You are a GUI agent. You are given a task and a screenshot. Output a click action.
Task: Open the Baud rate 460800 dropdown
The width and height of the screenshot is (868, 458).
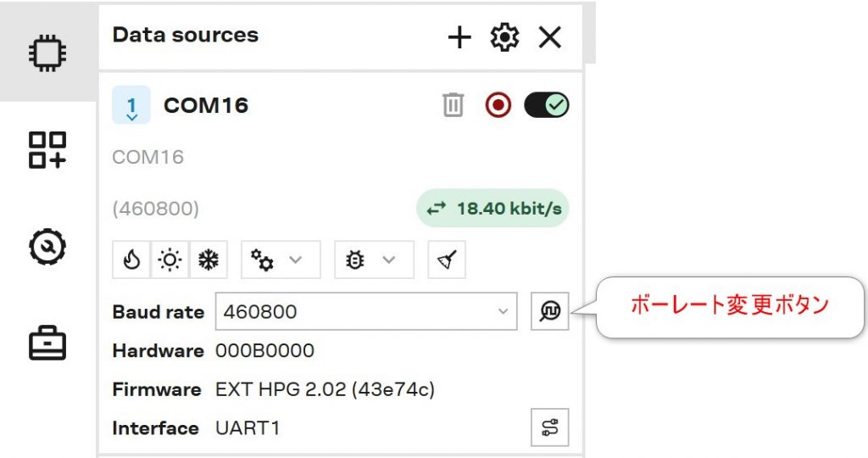pos(365,311)
